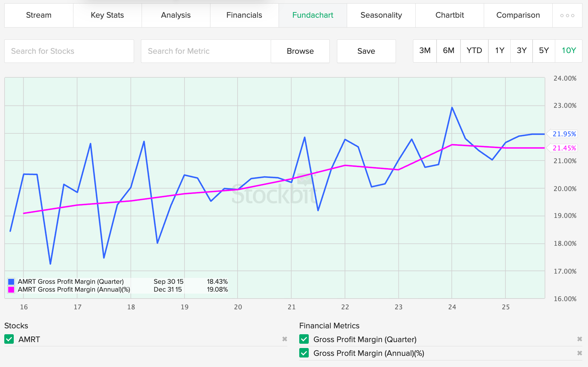The width and height of the screenshot is (588, 367).
Task: Click the legend date Dec 31 15
Action: click(x=168, y=289)
